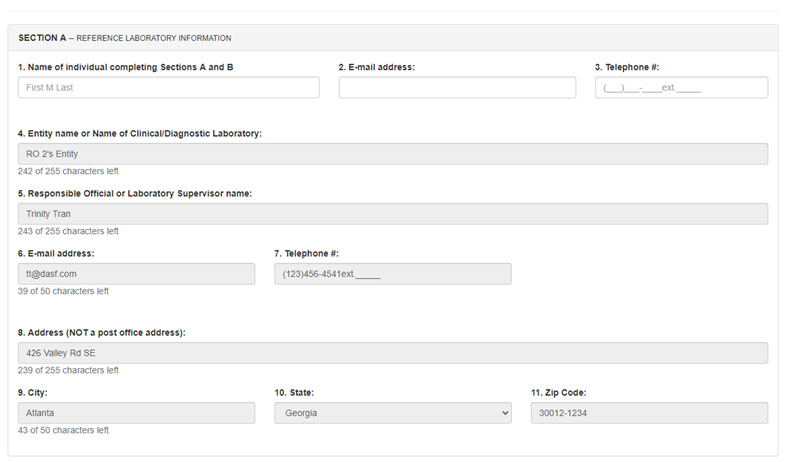Open the Georgia state dropdown

(393, 413)
